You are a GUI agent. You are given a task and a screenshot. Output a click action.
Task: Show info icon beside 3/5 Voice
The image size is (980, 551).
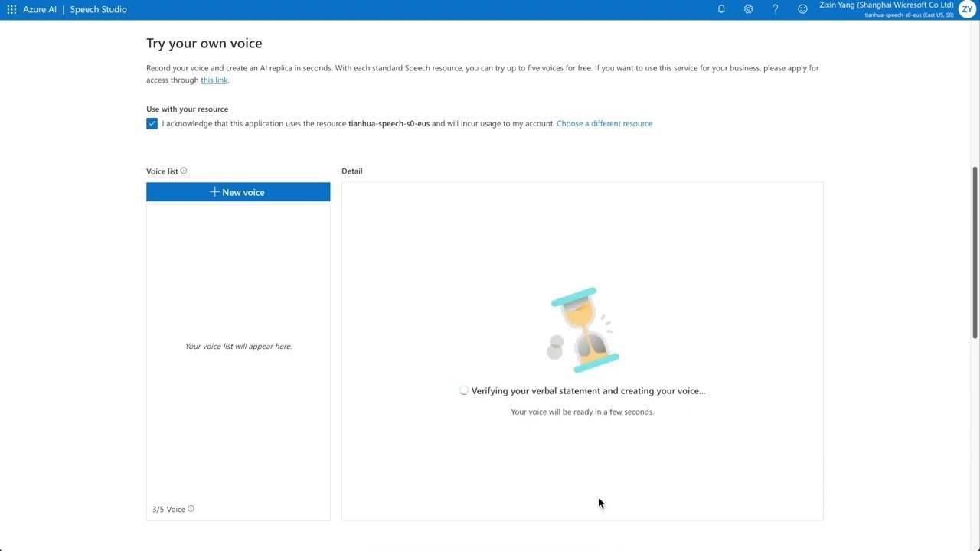[x=191, y=509]
